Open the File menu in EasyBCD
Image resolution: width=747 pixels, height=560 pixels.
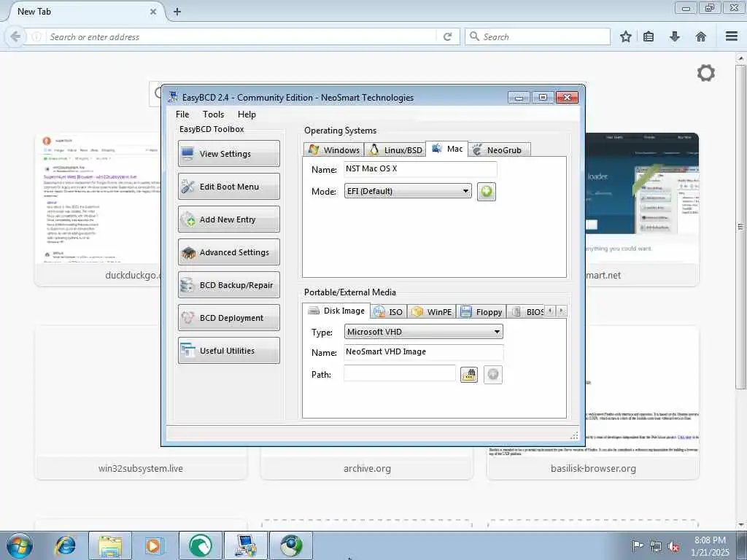pyautogui.click(x=182, y=114)
